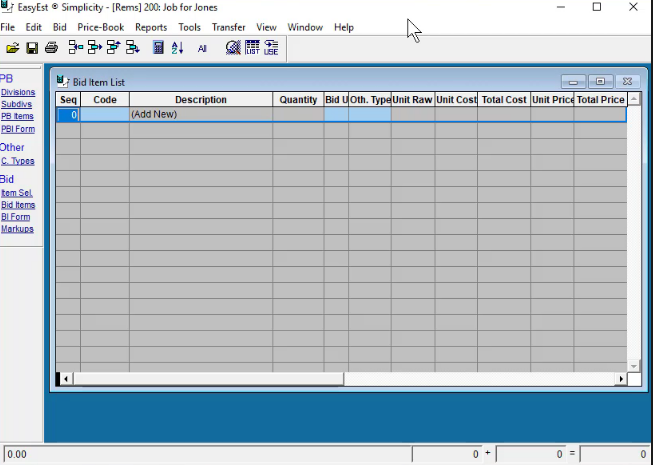Image resolution: width=653 pixels, height=465 pixels.
Task: Click the Description column header
Action: point(201,99)
